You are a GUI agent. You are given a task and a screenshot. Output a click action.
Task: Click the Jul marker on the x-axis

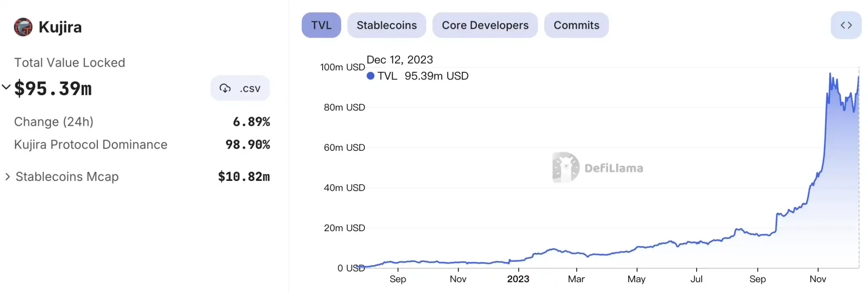(696, 279)
